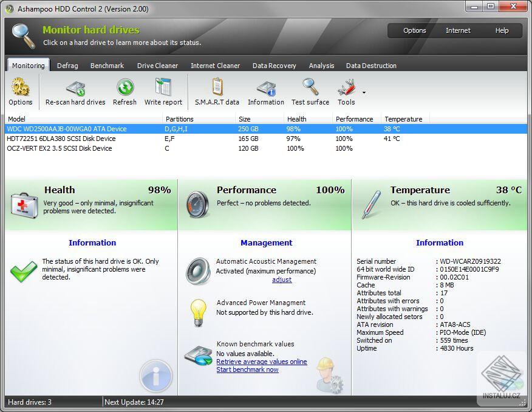Expand the Tools dropdown arrow
Image resolution: width=532 pixels, height=412 pixels.
364,92
